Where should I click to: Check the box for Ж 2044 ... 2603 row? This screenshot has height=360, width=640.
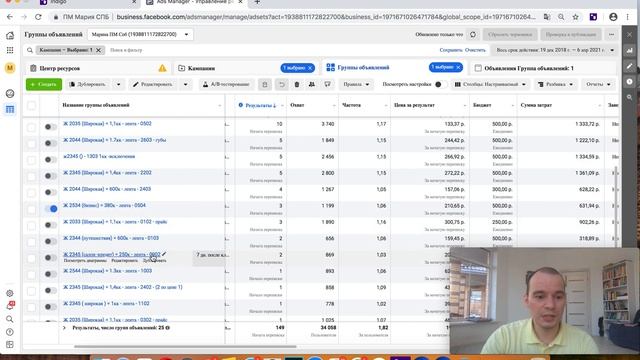[31, 144]
